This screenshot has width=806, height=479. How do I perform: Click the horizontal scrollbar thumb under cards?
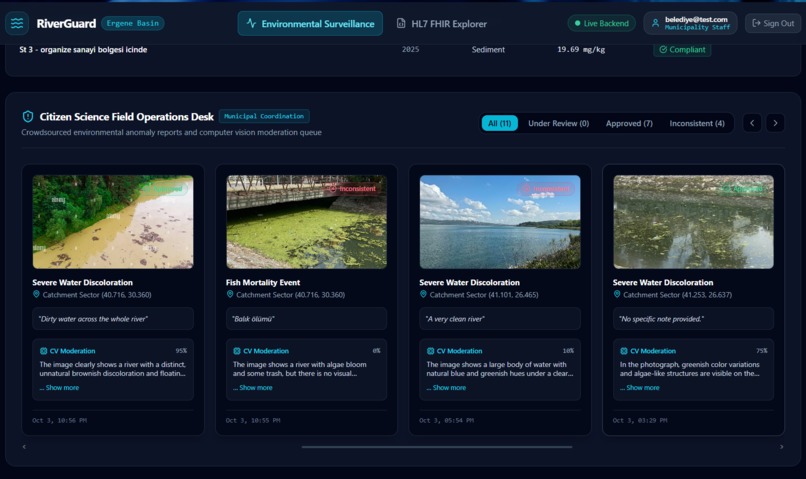point(437,447)
